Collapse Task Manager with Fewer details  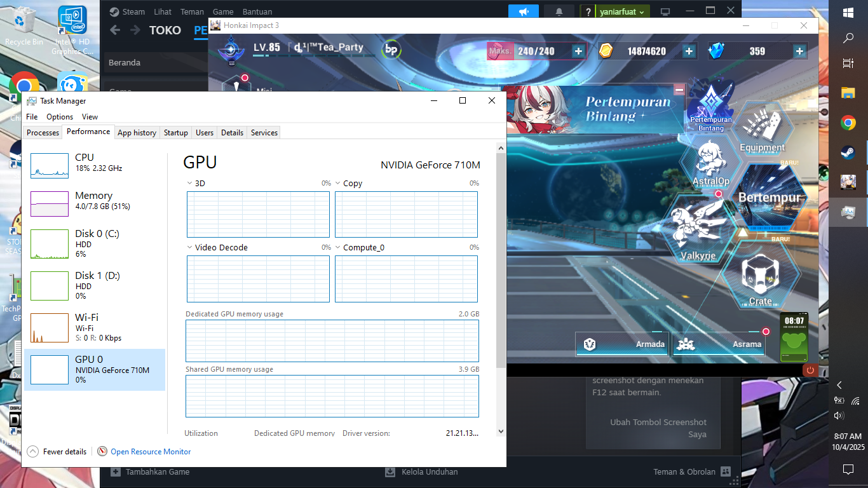(x=57, y=451)
